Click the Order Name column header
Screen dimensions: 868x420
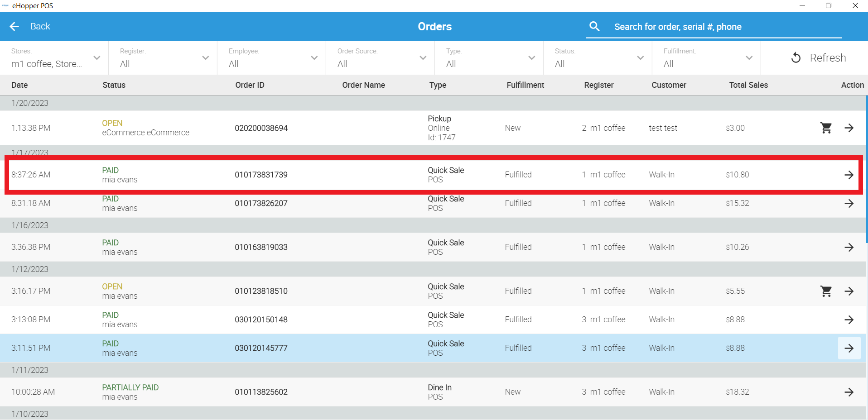tap(363, 85)
